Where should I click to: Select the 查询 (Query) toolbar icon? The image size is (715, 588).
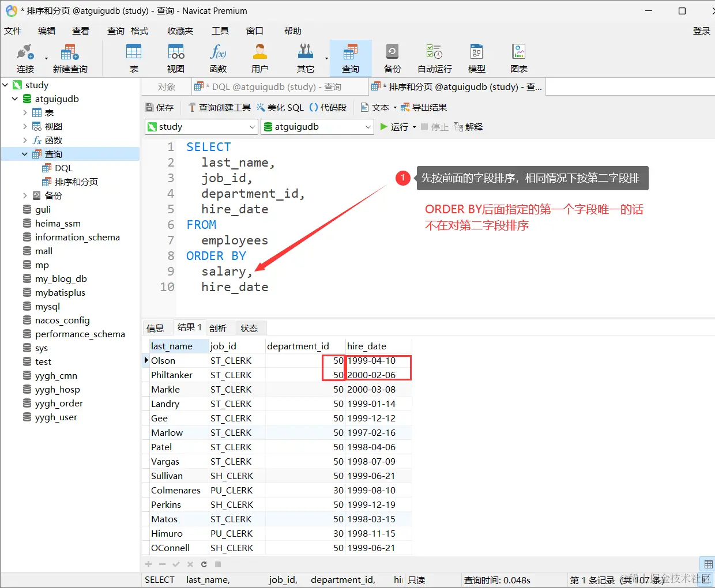click(351, 59)
